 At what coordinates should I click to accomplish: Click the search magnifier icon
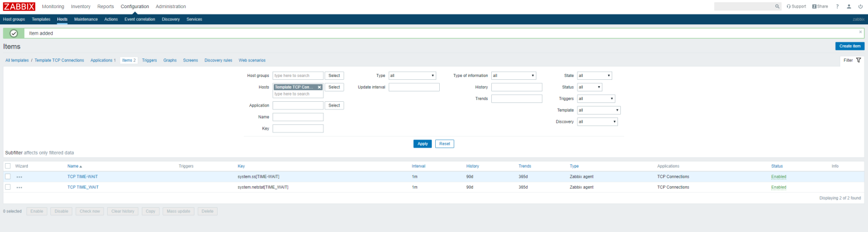point(777,6)
